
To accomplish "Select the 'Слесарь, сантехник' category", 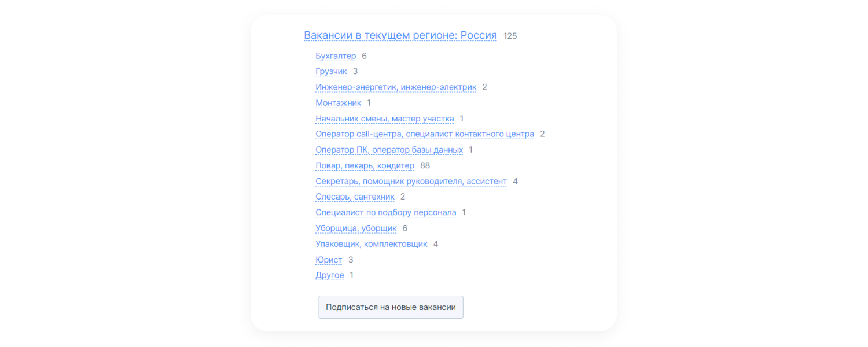I will coord(355,197).
